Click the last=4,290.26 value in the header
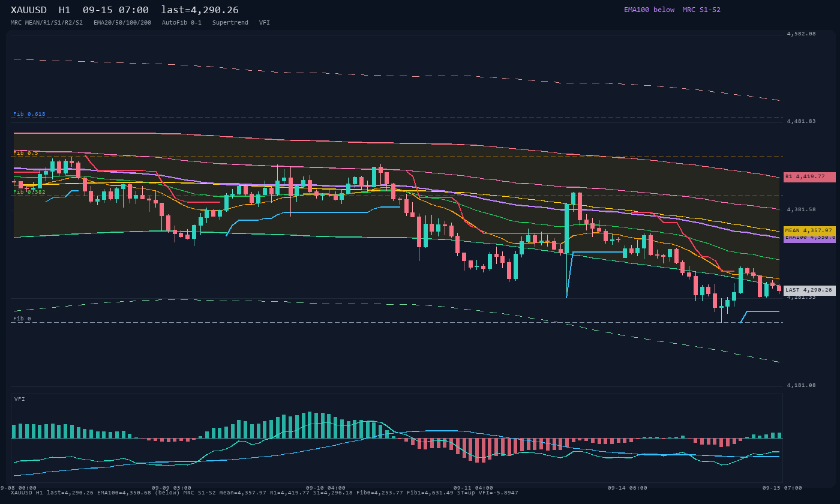The height and width of the screenshot is (504, 840). coord(200,10)
